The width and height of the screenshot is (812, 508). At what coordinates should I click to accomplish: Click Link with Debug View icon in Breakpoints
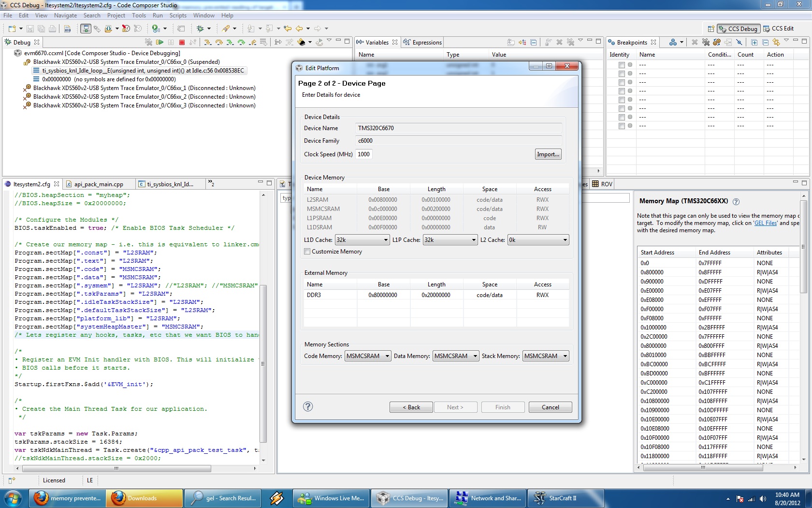tap(776, 42)
